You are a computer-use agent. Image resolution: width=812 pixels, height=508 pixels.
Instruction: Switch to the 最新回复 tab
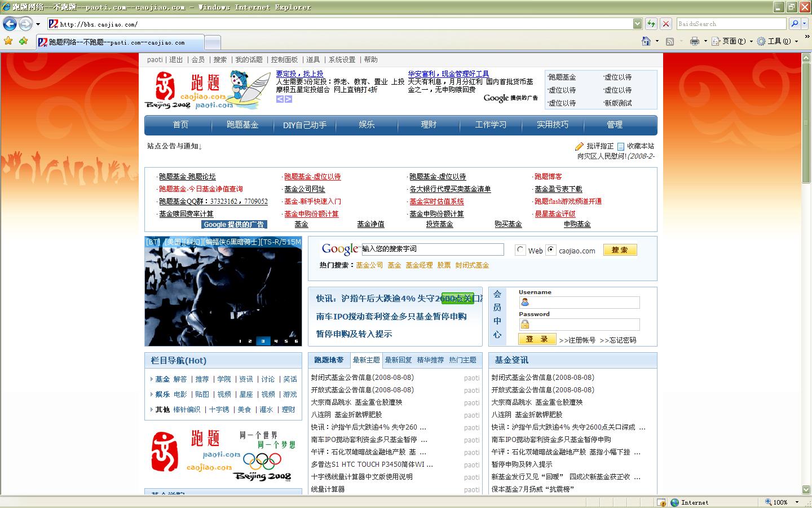click(x=399, y=360)
